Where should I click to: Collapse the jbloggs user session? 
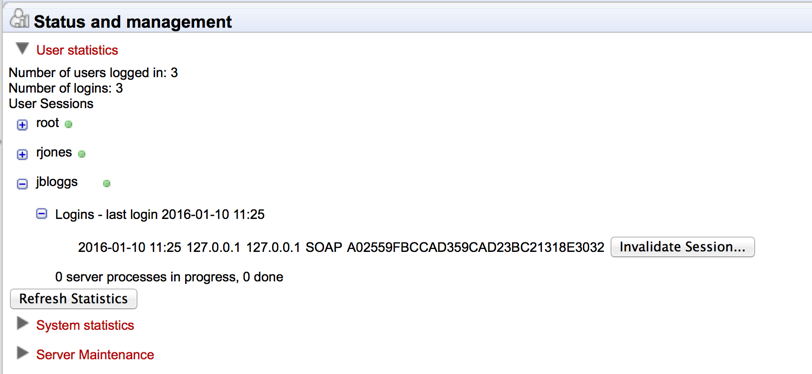point(22,184)
